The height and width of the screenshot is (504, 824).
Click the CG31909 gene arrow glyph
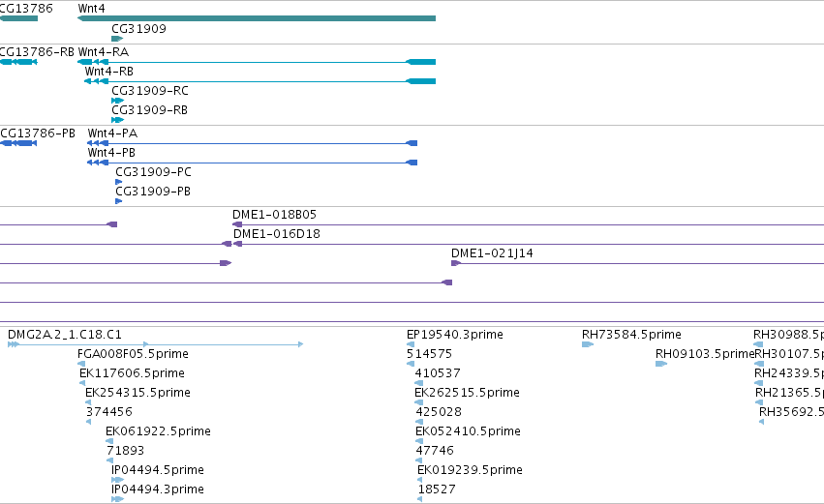point(117,39)
